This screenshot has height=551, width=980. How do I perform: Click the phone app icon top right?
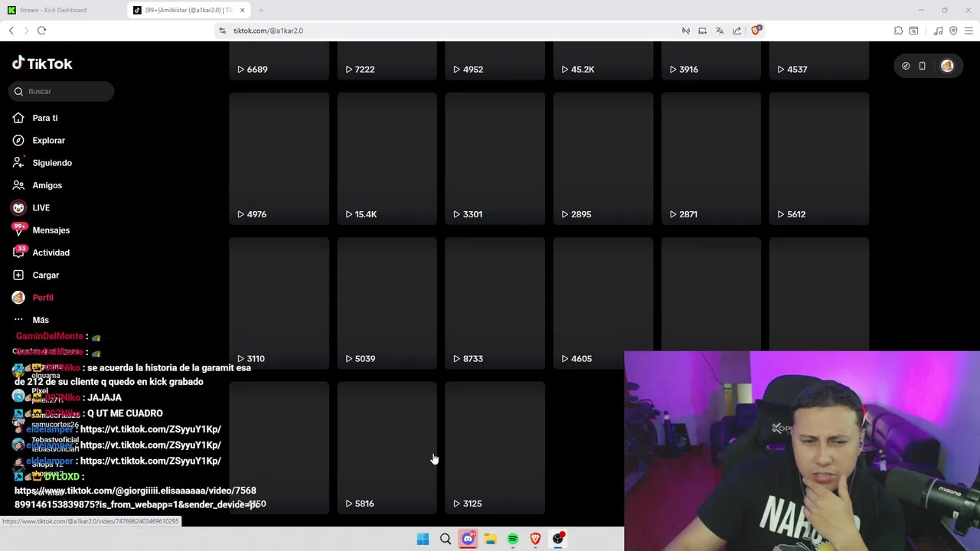pos(923,66)
